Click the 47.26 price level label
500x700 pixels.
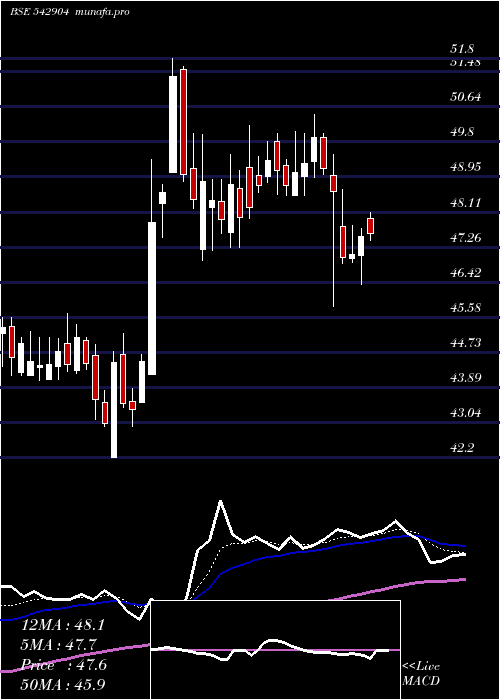coord(466,238)
